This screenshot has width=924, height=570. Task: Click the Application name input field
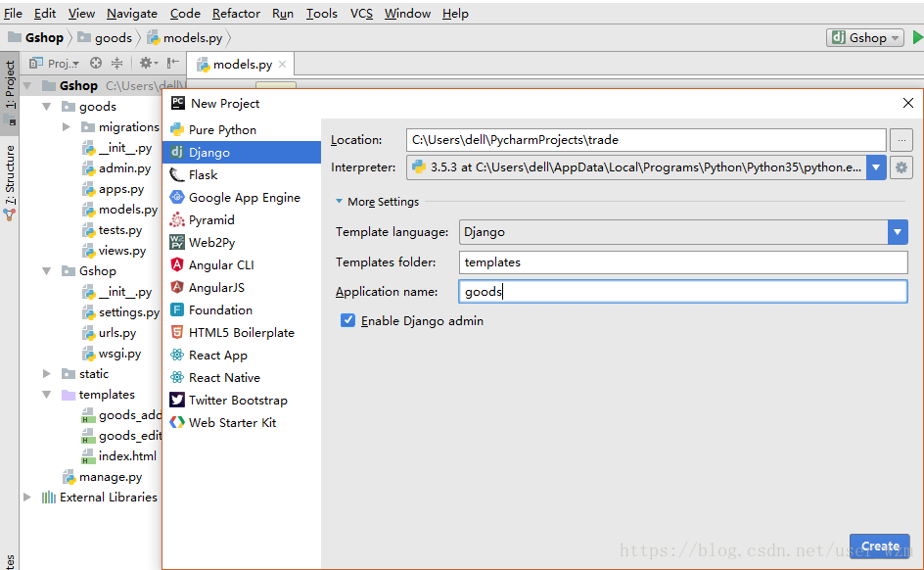pos(683,291)
